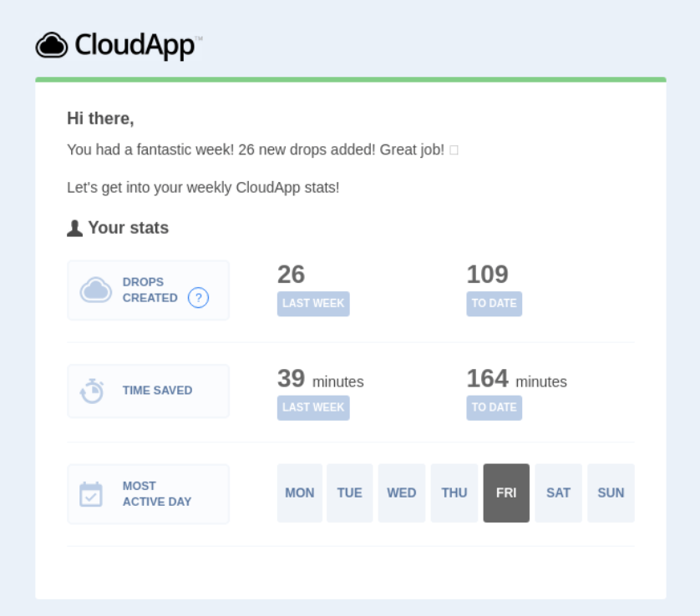This screenshot has width=700, height=616.
Task: Expand the Time Saved stats row
Action: click(x=148, y=390)
